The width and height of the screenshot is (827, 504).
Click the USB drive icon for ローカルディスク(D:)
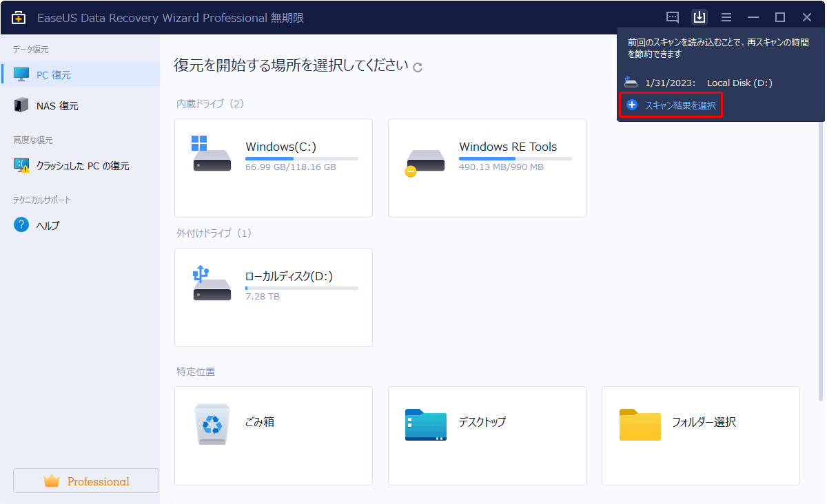pos(212,283)
